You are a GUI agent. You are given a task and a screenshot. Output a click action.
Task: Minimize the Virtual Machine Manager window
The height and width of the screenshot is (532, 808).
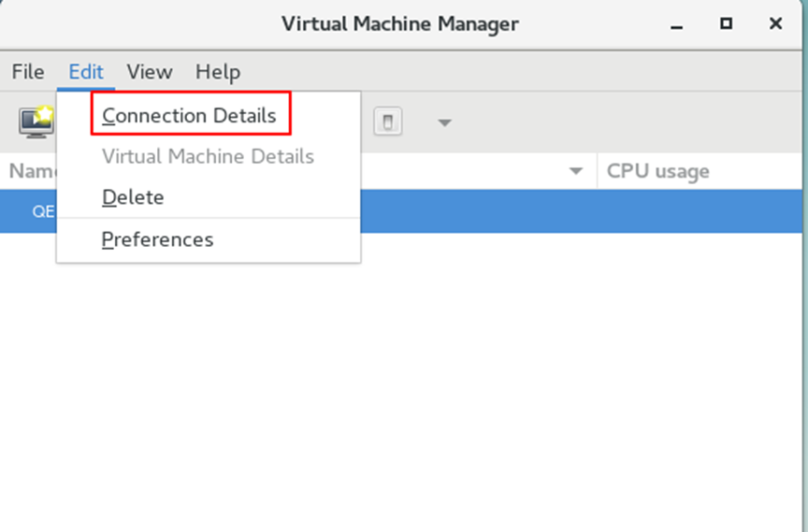tap(676, 23)
